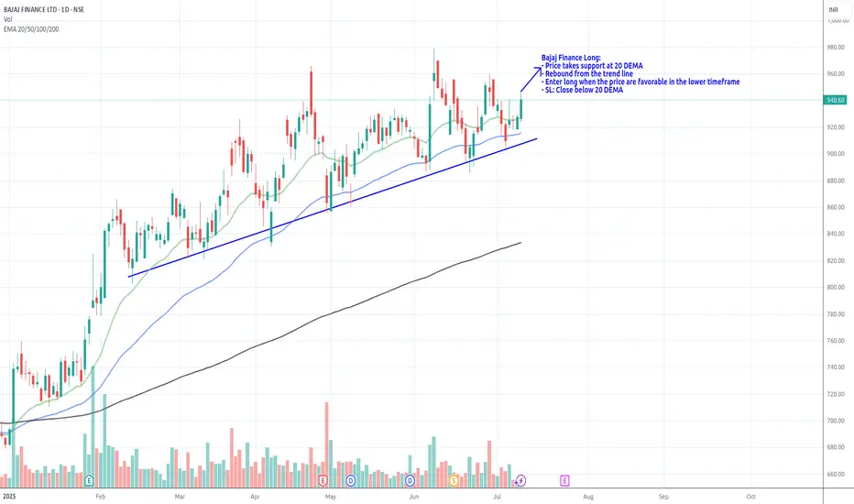Click 'Rebound from the trend line' text
854x504 pixels.
coord(589,73)
